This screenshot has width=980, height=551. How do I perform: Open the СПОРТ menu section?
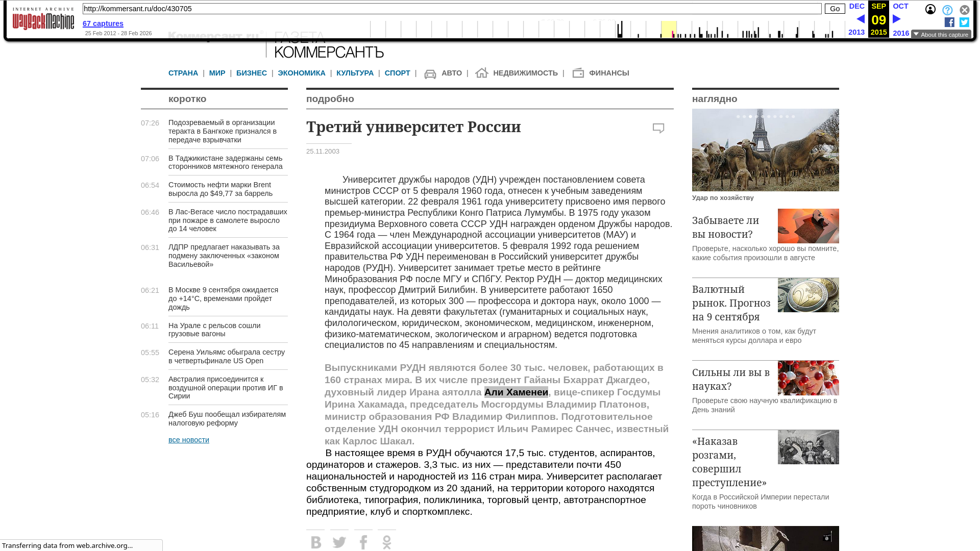click(397, 73)
